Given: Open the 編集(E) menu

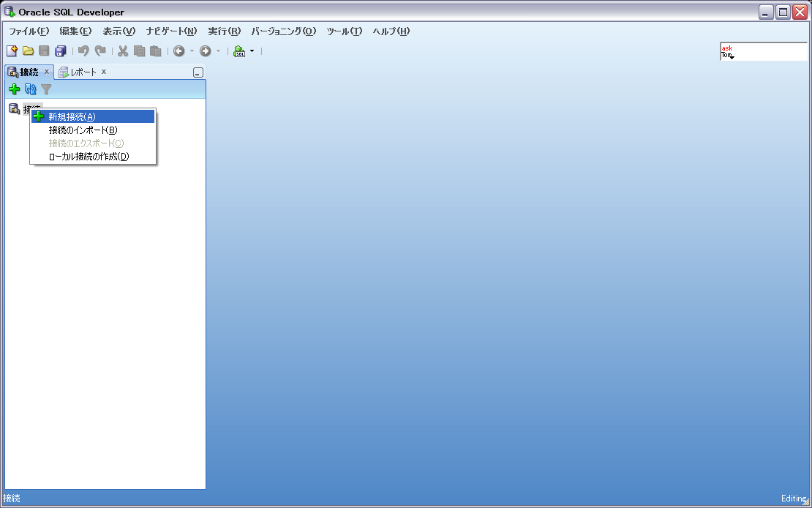Looking at the screenshot, I should (75, 31).
